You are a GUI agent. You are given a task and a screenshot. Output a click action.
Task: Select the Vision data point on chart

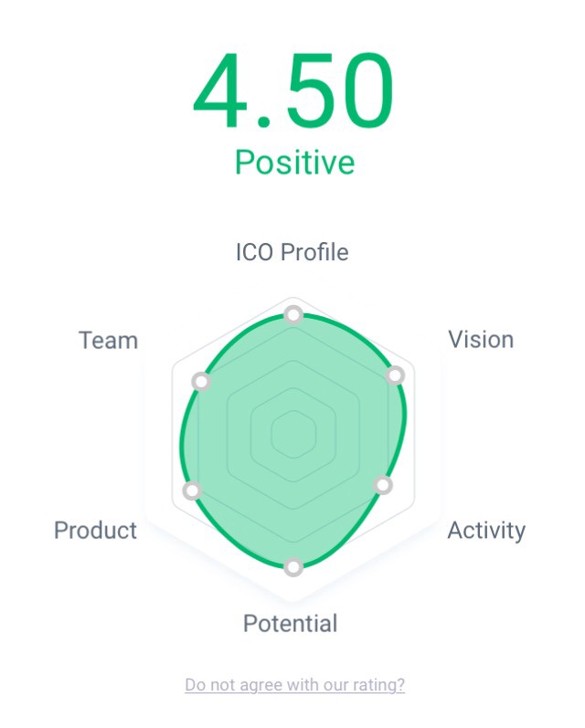coord(395,375)
